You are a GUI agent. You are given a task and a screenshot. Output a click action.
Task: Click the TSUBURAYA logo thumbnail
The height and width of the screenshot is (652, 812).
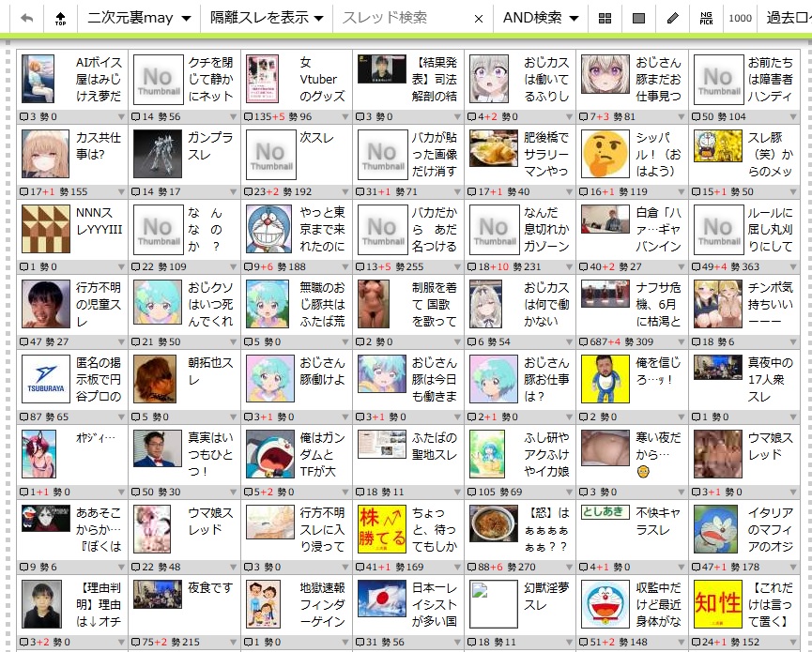coord(45,379)
